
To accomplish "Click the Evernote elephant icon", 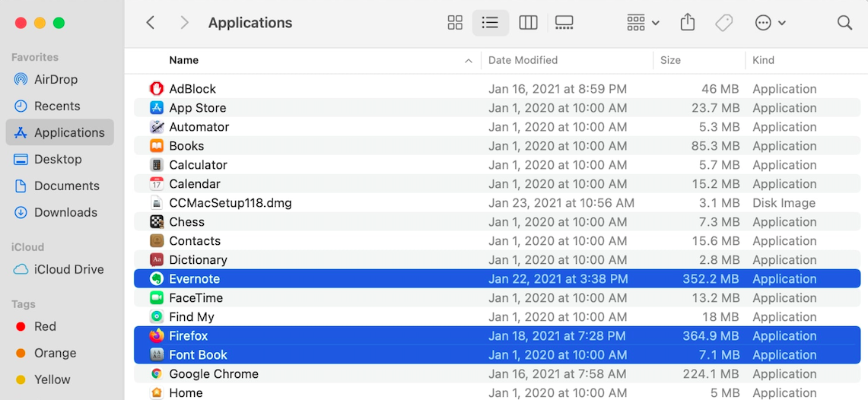I will tap(157, 278).
